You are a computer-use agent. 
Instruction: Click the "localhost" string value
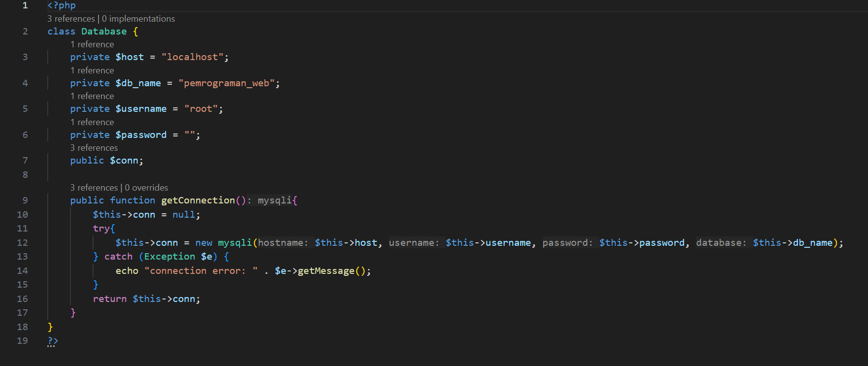pos(192,57)
